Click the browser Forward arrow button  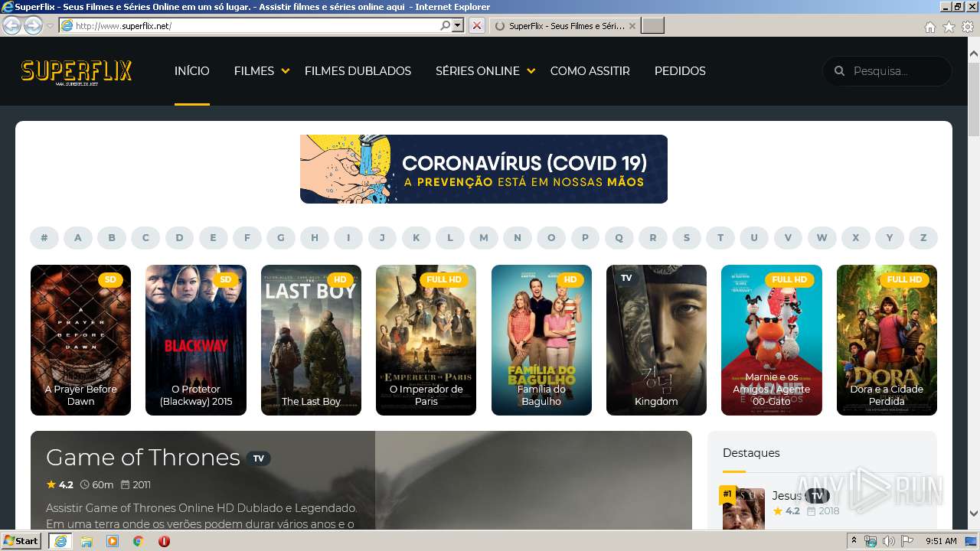(x=33, y=25)
